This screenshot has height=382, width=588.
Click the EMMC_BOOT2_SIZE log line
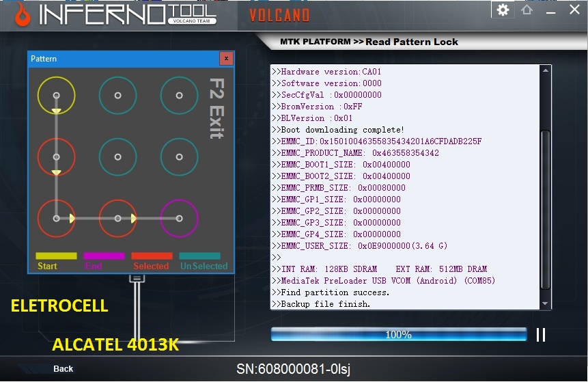[341, 176]
